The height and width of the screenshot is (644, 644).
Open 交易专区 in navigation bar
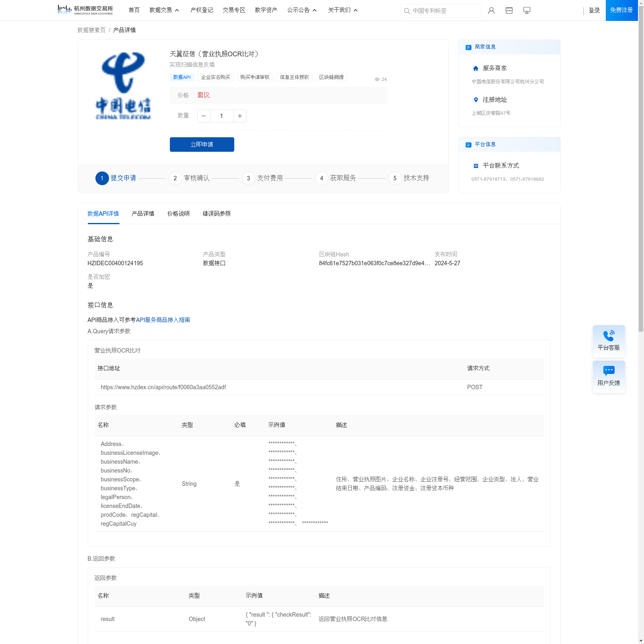click(x=234, y=10)
